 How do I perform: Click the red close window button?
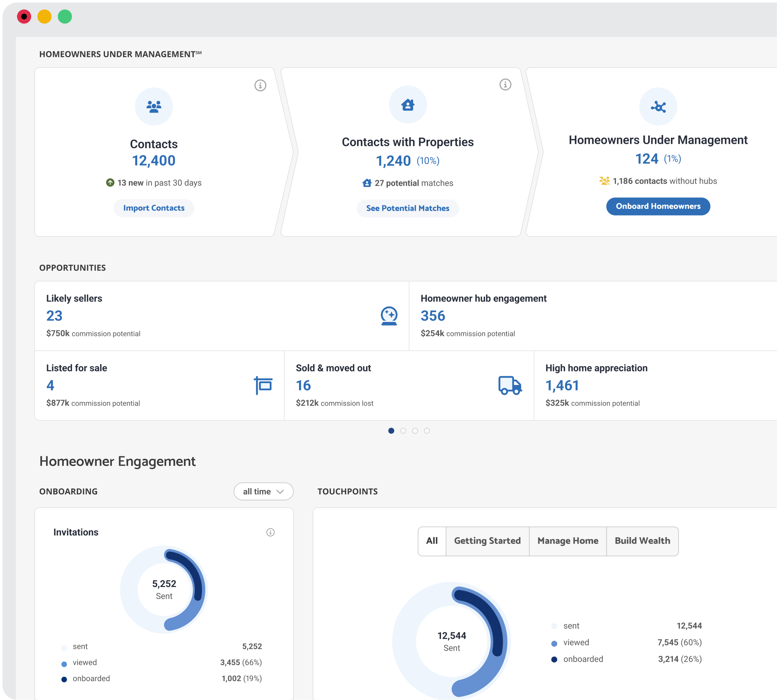click(24, 17)
